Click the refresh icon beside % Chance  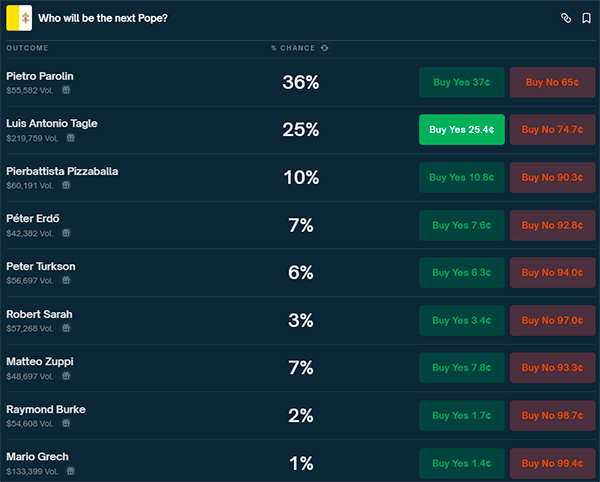[x=325, y=48]
